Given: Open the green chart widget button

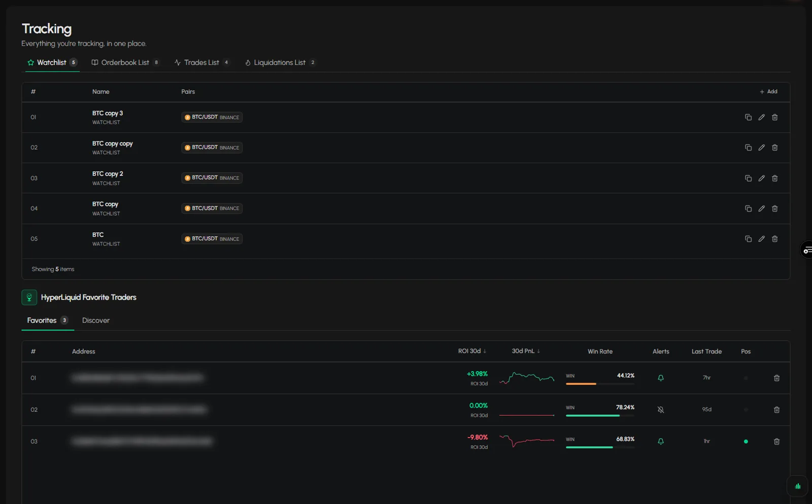Looking at the screenshot, I should pos(797,486).
